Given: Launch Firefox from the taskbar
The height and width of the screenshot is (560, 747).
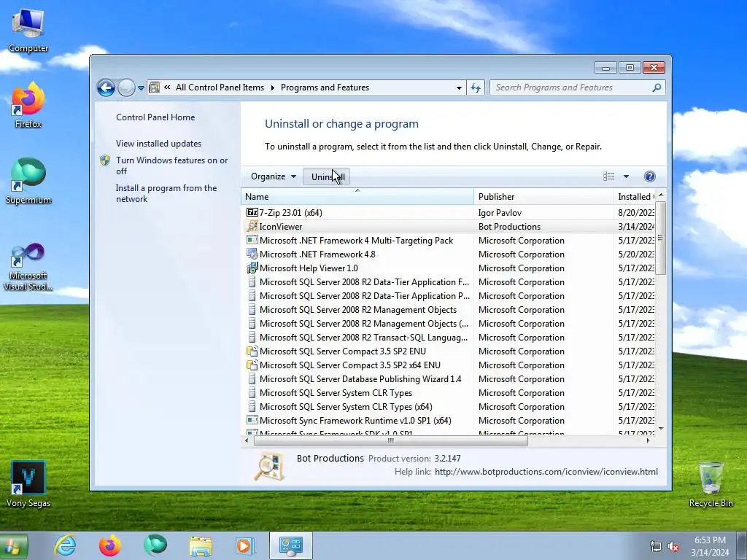Looking at the screenshot, I should click(110, 545).
